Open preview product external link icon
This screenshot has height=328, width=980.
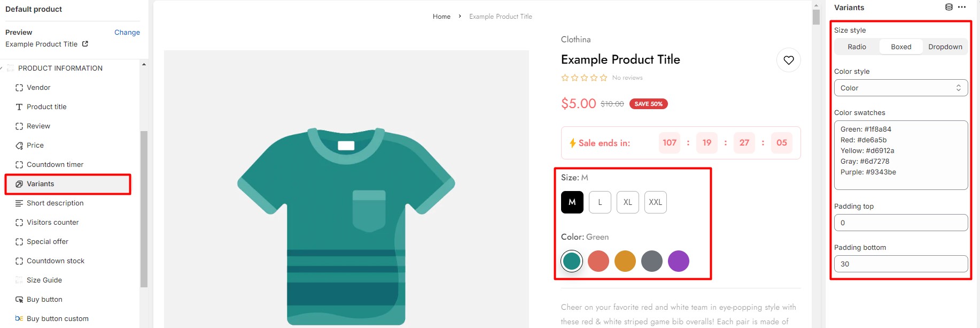[85, 44]
